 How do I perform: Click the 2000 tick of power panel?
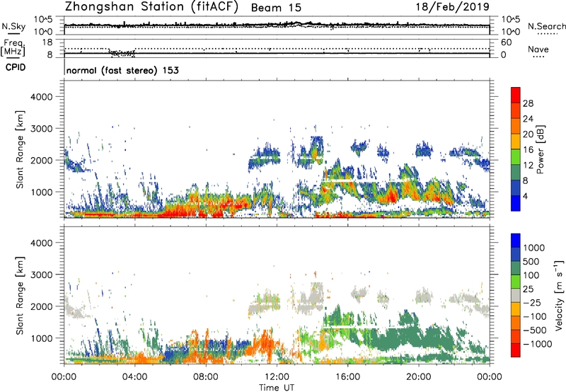42,160
